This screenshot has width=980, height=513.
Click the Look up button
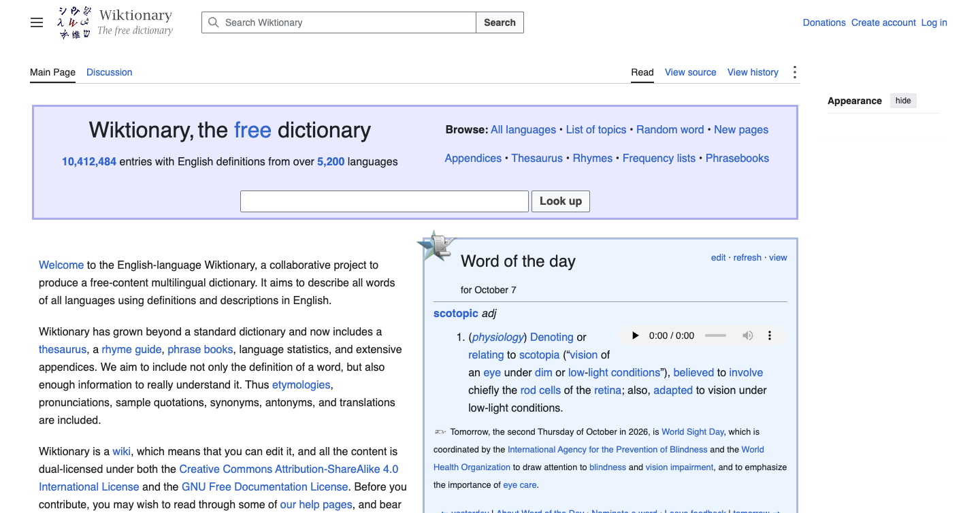pos(561,201)
